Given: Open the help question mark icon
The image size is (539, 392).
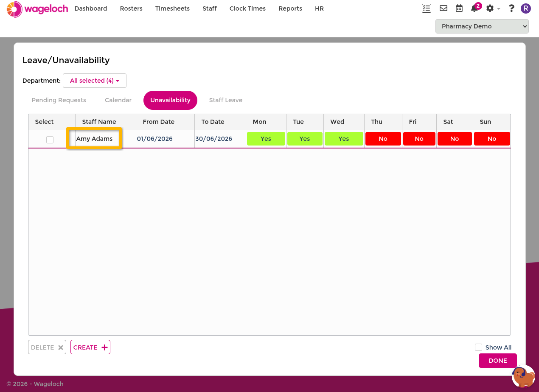Looking at the screenshot, I should coord(511,8).
